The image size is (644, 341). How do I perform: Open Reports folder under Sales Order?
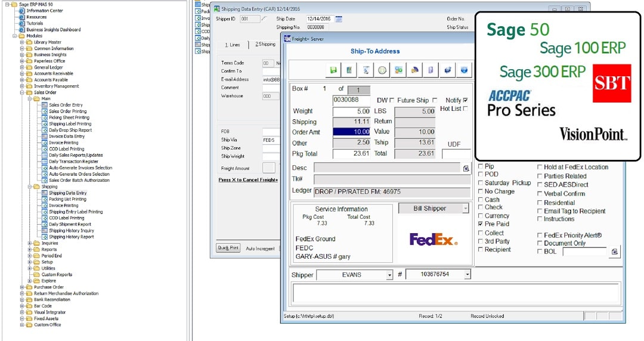(x=49, y=250)
